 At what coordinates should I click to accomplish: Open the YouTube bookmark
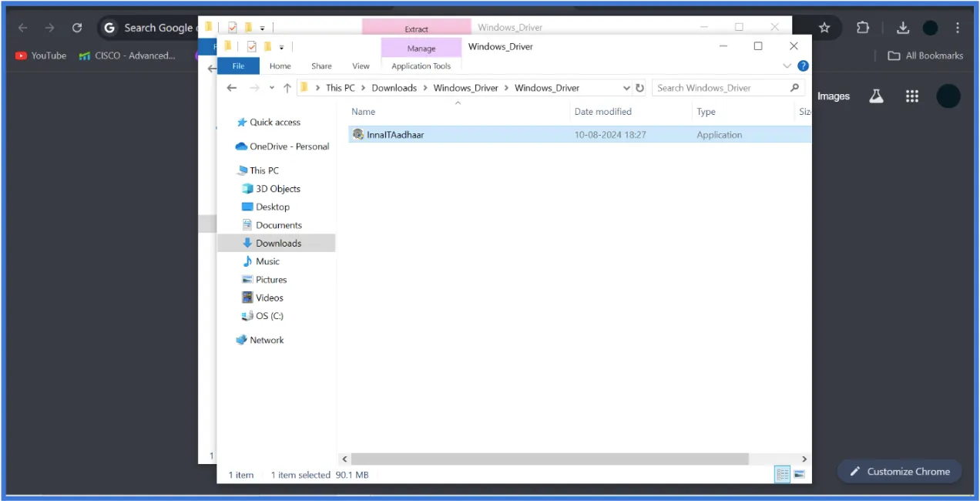41,55
